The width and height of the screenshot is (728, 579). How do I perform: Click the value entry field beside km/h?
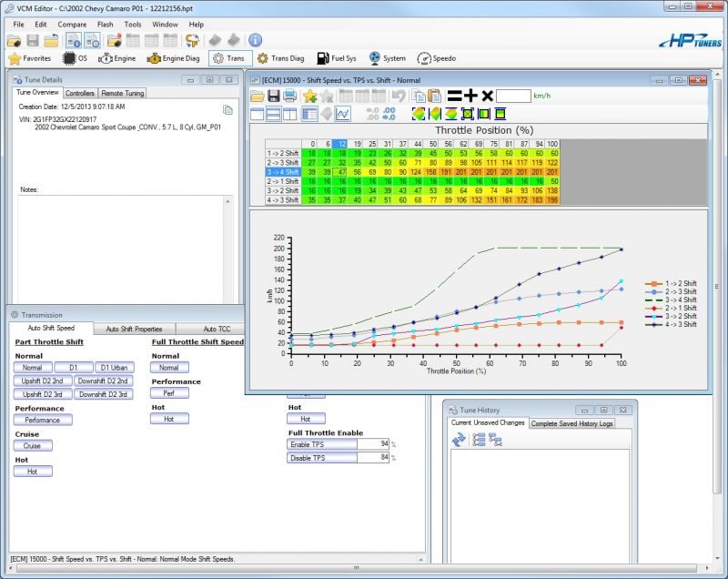pos(513,96)
